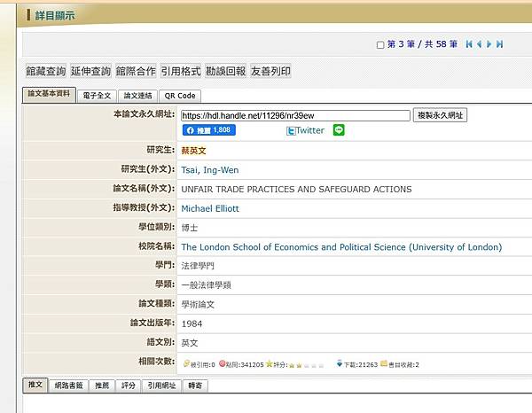This screenshot has height=413, width=532.
Task: Open the 館藏查詢 holdings search
Action: pos(43,71)
